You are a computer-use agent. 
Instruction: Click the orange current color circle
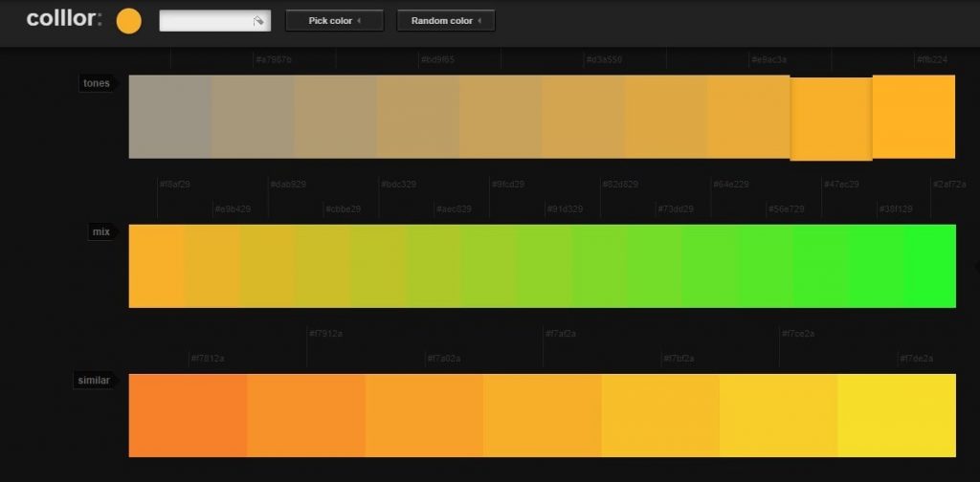(128, 21)
